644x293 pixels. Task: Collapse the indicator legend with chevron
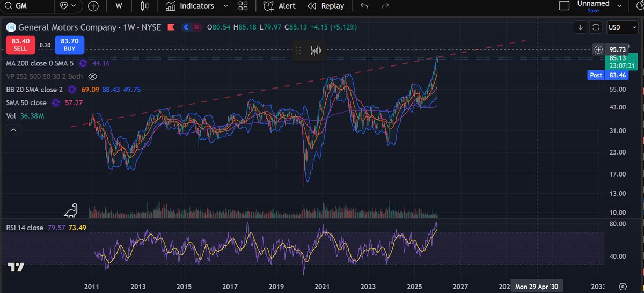pyautogui.click(x=13, y=129)
